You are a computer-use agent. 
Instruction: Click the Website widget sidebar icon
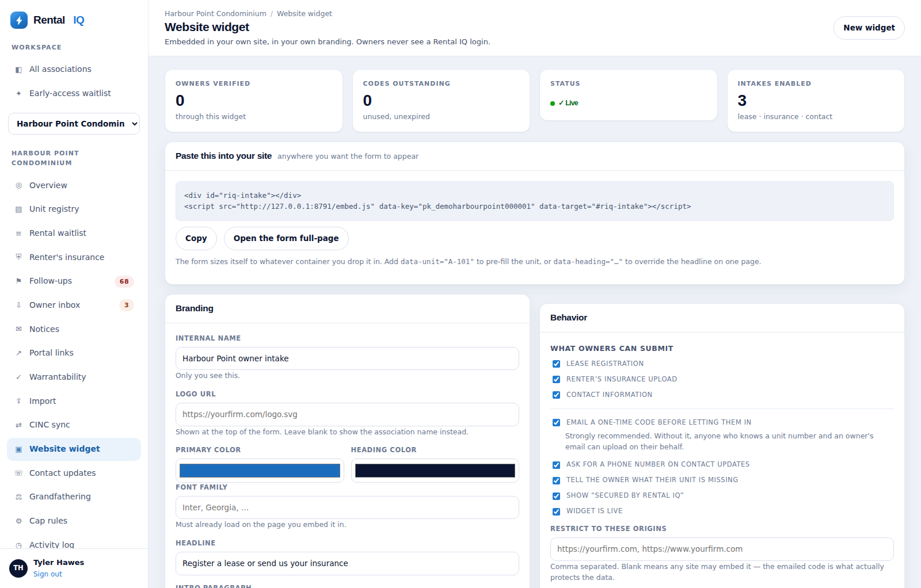pos(18,449)
